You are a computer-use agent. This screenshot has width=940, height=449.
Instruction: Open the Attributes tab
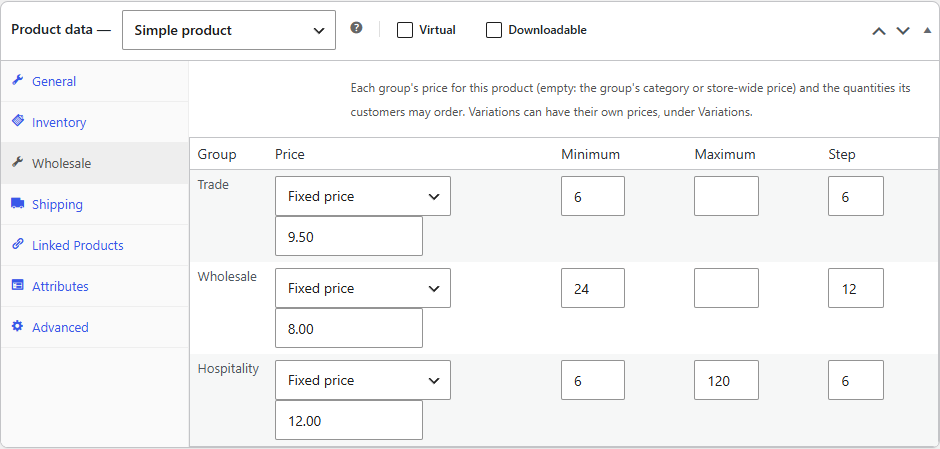[x=95, y=286]
